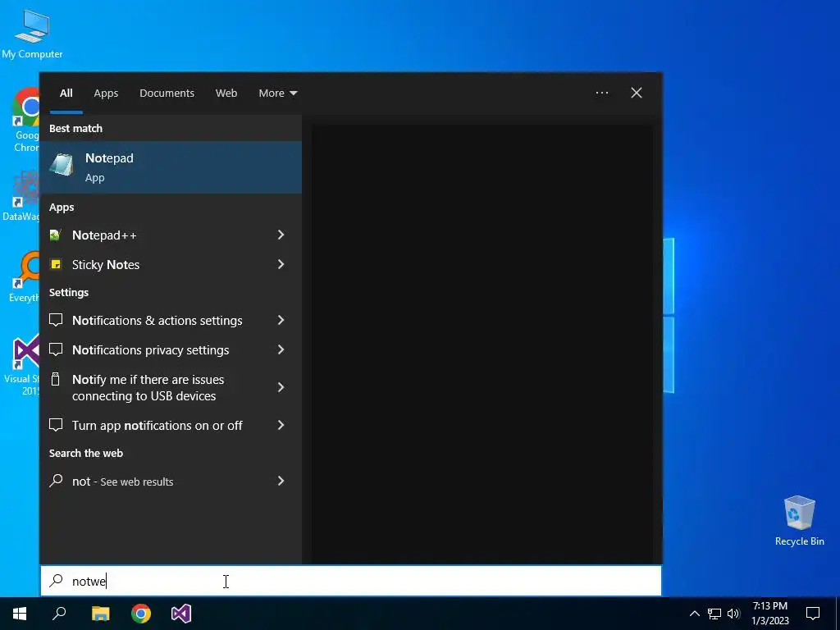
Task: Click the volume speaker tray icon
Action: point(733,614)
